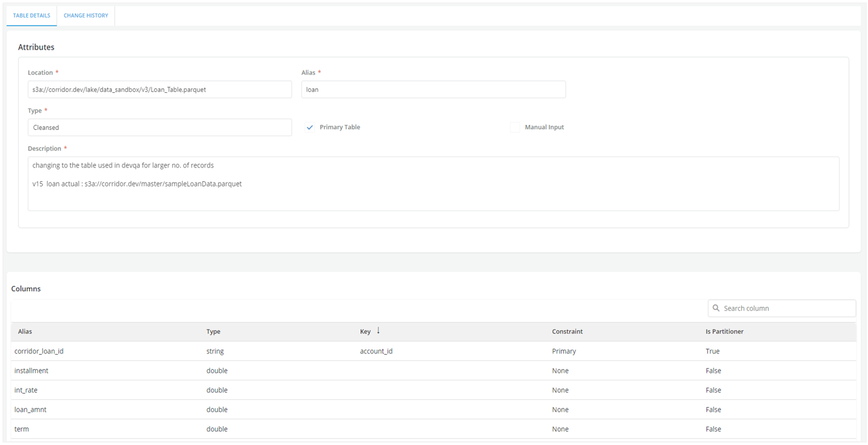Click the account_id key cell
The height and width of the screenshot is (445, 868).
376,351
